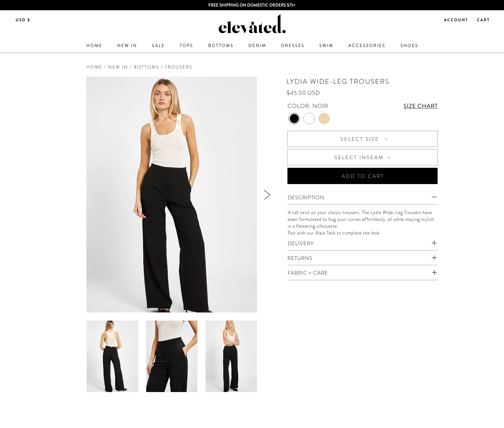View the back-view thumbnail image
This screenshot has height=428, width=504.
click(x=112, y=356)
